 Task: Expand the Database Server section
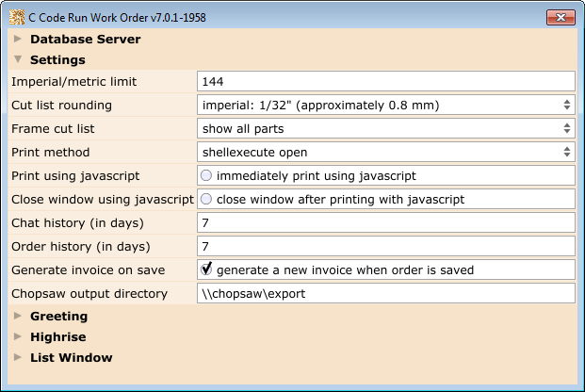[x=17, y=40]
